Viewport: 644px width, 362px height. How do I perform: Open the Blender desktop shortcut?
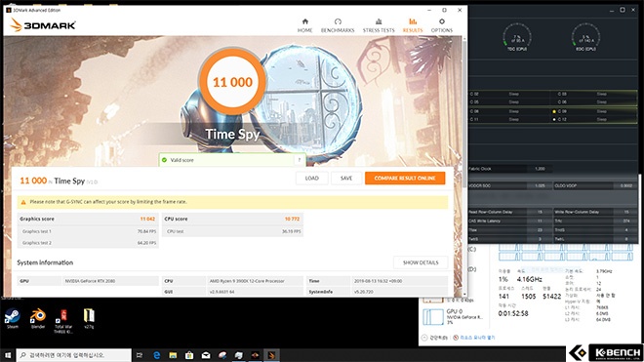[x=38, y=318]
